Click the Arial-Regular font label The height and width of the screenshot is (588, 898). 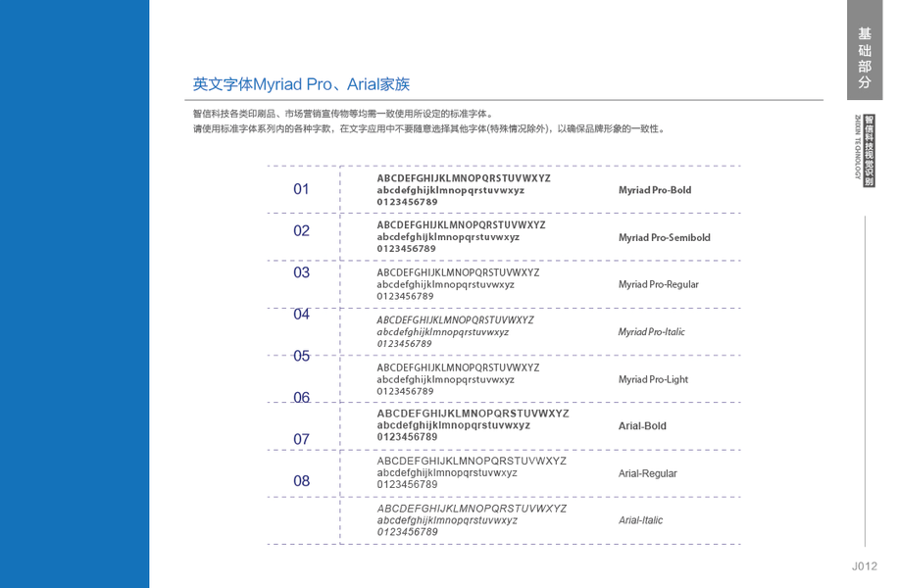click(x=647, y=473)
